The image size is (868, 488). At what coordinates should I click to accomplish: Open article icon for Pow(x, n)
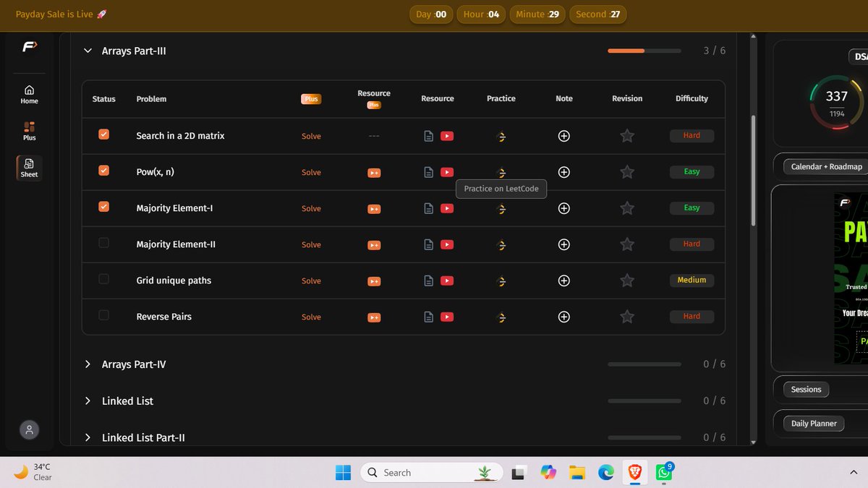coord(429,172)
